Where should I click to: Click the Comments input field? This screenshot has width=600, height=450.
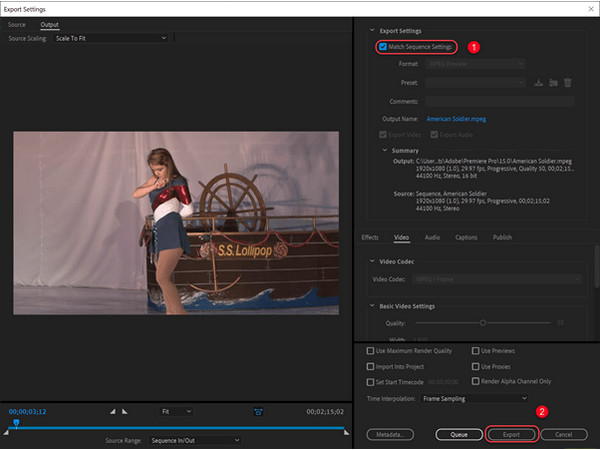[499, 101]
